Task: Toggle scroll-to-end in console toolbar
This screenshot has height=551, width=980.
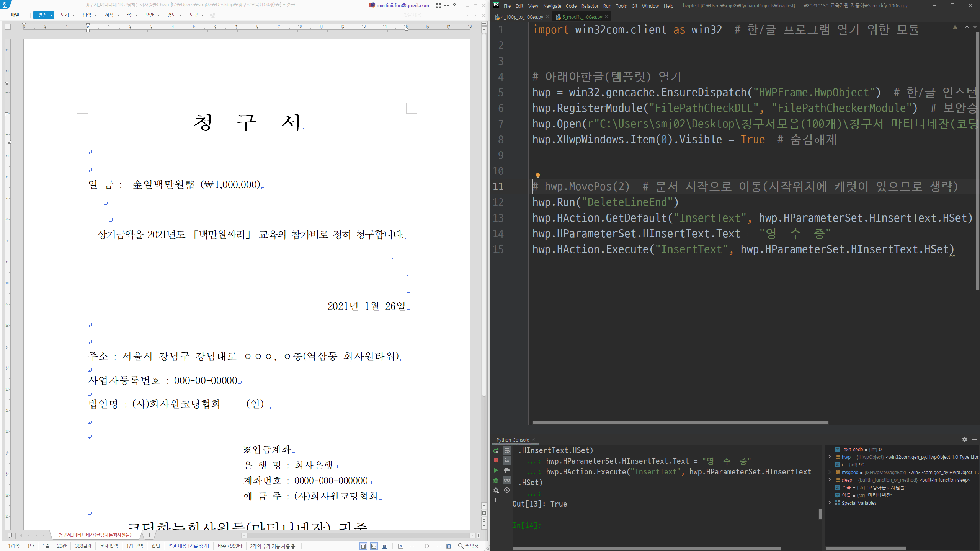Action: pos(507,460)
